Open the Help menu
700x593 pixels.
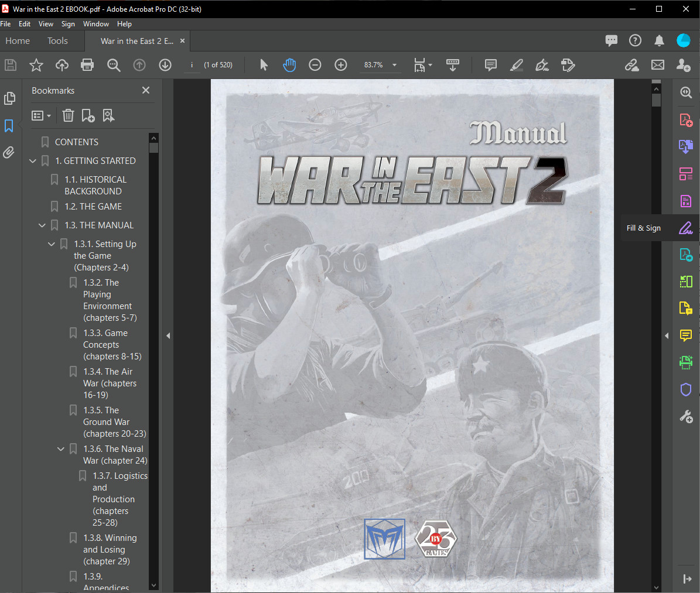tap(124, 24)
